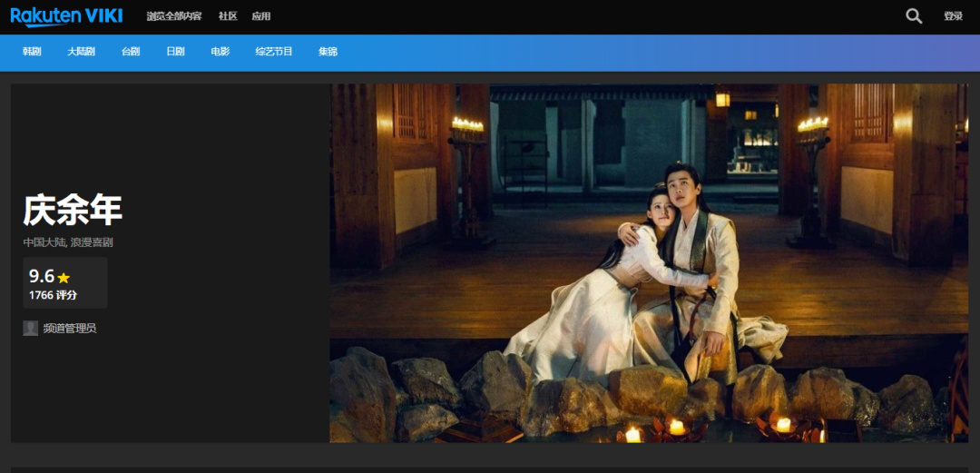Click the 浪漫喜剧 genre link

(x=92, y=242)
